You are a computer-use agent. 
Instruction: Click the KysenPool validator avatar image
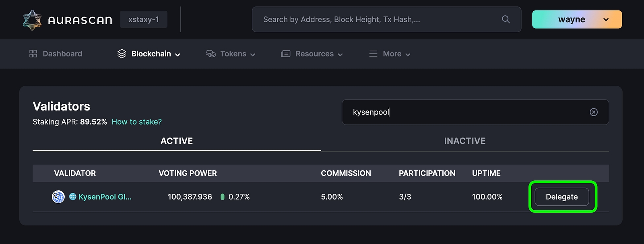[58, 197]
